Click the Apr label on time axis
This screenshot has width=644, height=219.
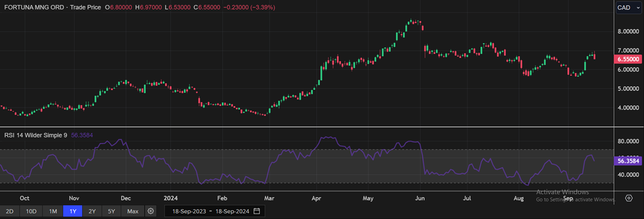(x=317, y=198)
